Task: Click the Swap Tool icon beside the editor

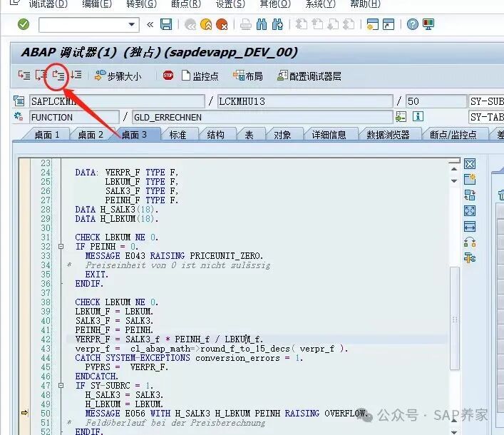Action: pyautogui.click(x=470, y=242)
